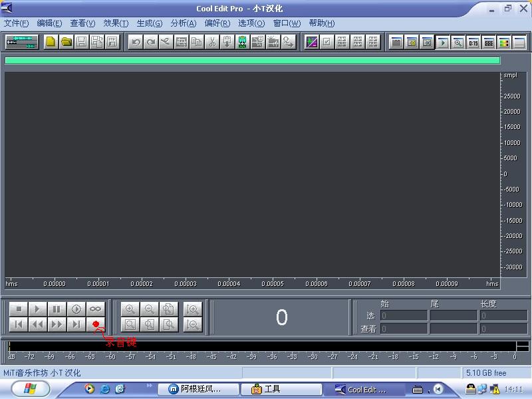
Task: Click the green display range bar above waveform
Action: [x=253, y=61]
